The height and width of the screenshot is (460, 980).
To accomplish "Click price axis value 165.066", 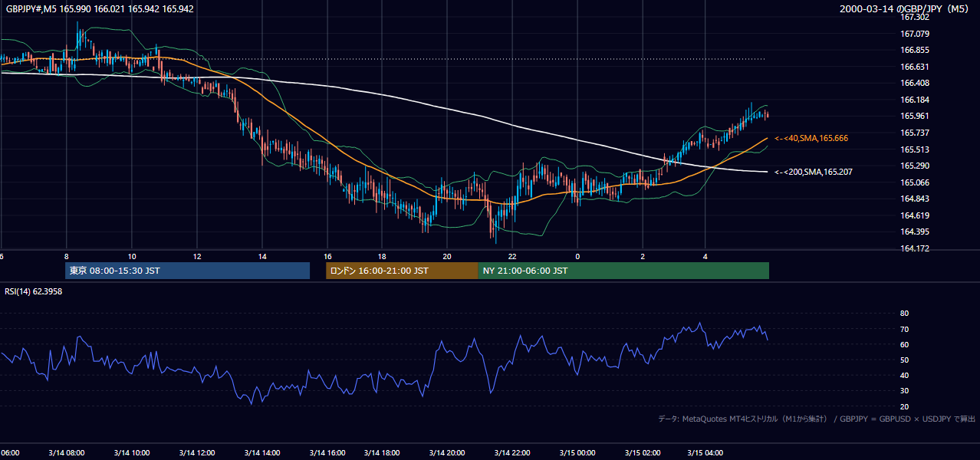I will [x=914, y=182].
